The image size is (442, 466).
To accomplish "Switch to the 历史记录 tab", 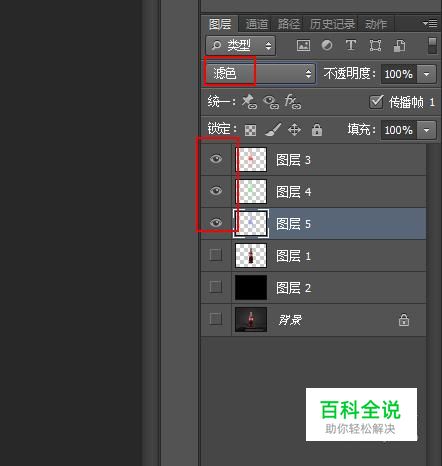I will click(332, 24).
